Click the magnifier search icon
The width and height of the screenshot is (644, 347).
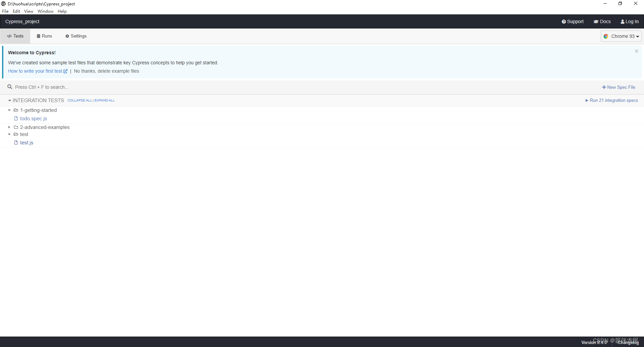coord(10,87)
